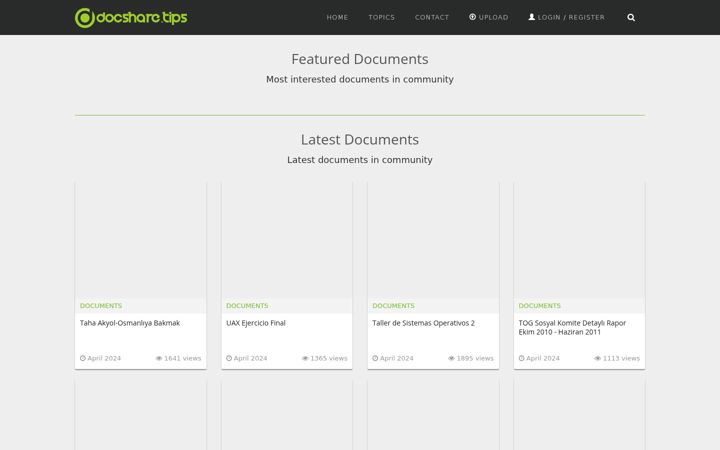
Task: Click Documents category on Taha Akyol card
Action: (x=101, y=306)
